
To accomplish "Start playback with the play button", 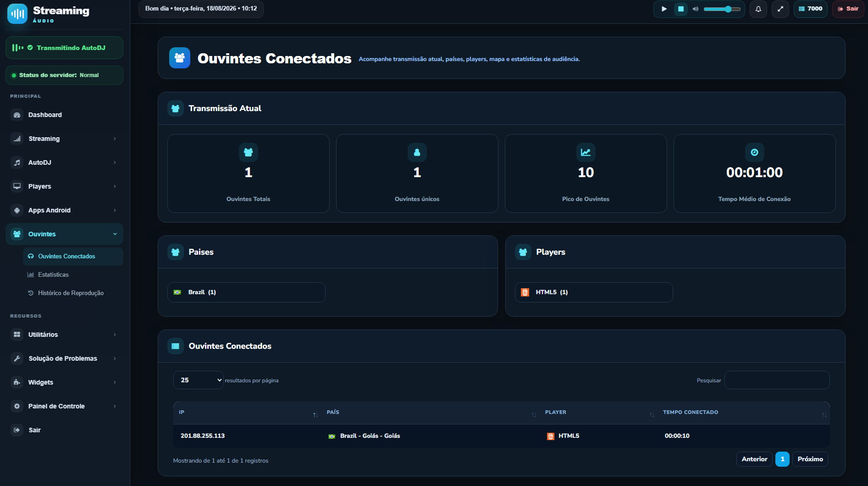I will 664,9.
